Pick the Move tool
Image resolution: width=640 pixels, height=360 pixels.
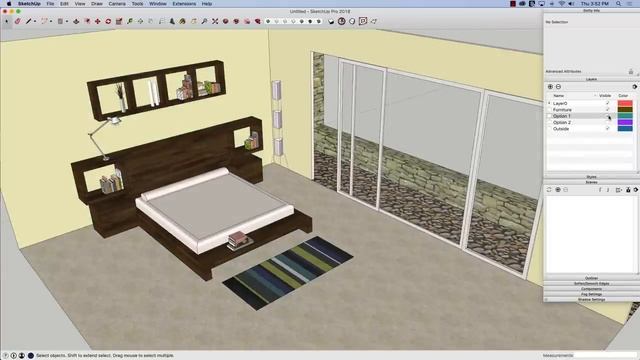[98, 21]
